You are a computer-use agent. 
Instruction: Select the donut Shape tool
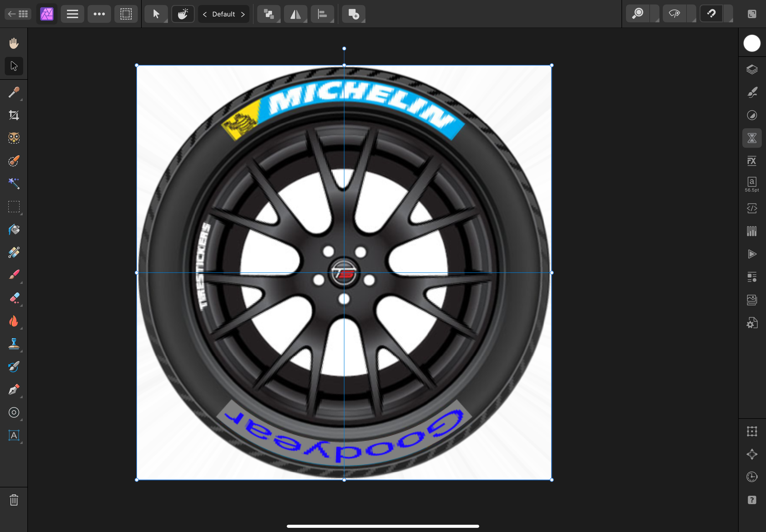(14, 412)
